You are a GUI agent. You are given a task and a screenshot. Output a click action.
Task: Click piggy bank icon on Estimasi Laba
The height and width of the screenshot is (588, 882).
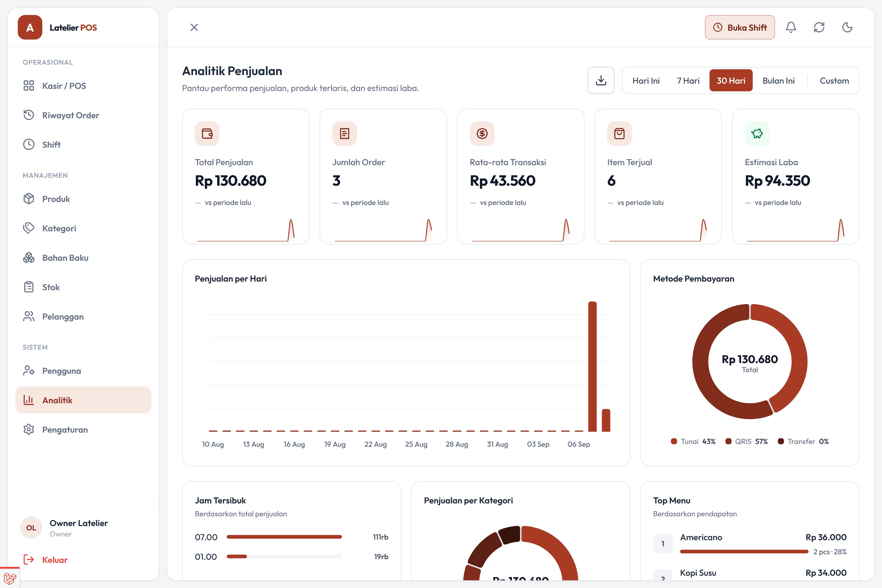(x=757, y=134)
